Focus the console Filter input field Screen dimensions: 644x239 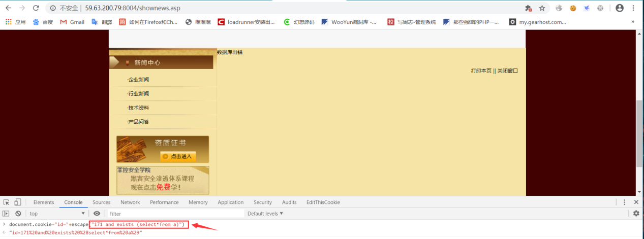pyautogui.click(x=175, y=214)
